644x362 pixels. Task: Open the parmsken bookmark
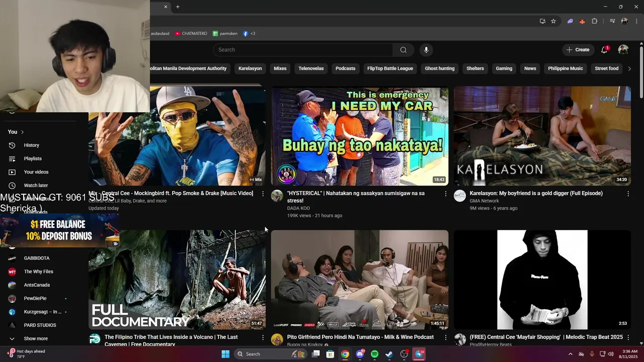(x=224, y=34)
